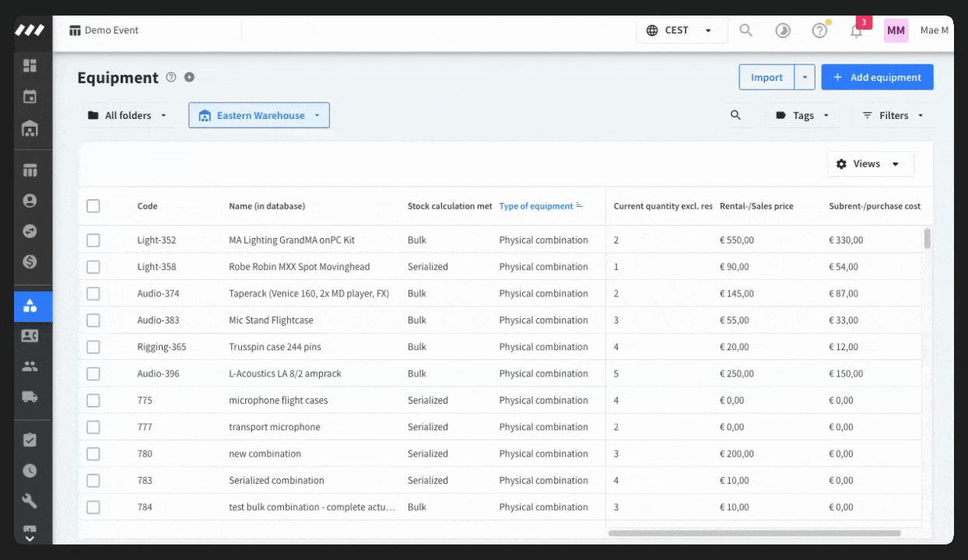This screenshot has width=968, height=560.
Task: Click the horizontal scrollbar under the table
Action: click(754, 534)
